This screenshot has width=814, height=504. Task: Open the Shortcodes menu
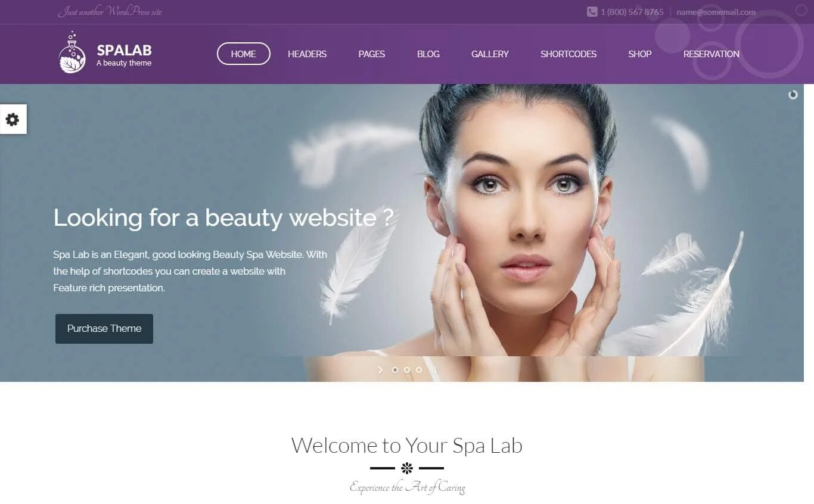pos(568,54)
